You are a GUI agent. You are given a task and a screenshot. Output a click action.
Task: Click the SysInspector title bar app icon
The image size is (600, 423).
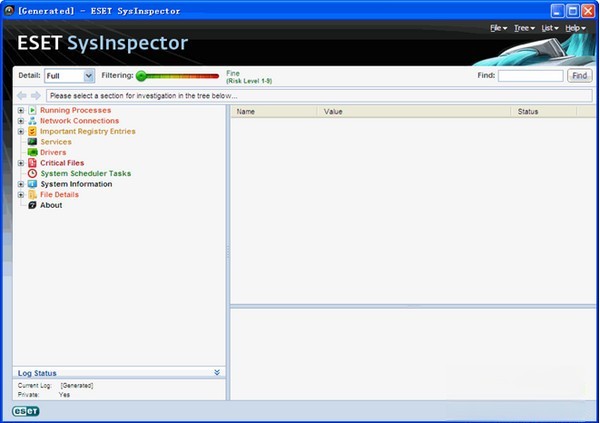point(9,11)
